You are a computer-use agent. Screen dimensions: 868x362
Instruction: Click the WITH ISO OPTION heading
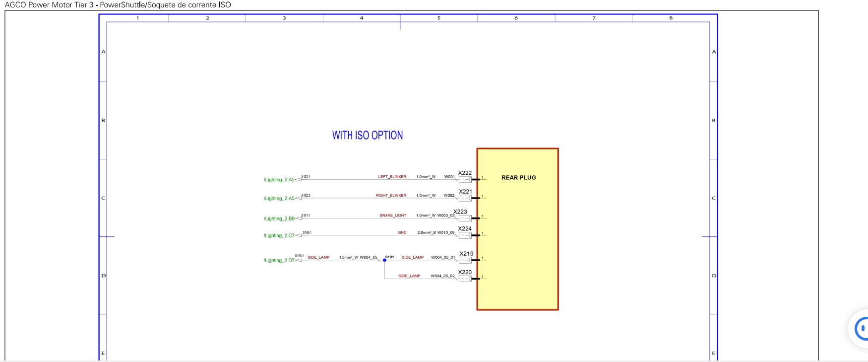(368, 135)
